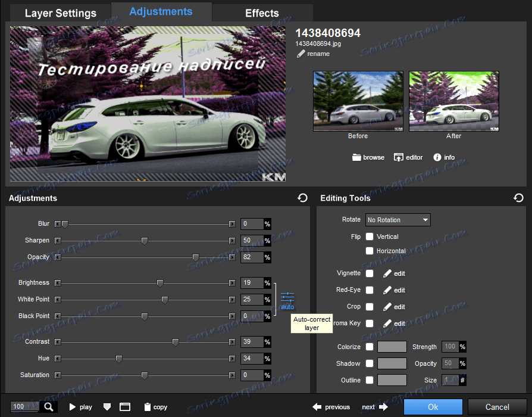532x417 pixels.
Task: Click the Cancel button
Action: point(497,407)
